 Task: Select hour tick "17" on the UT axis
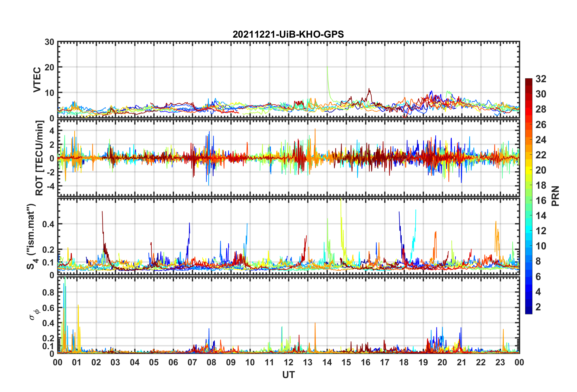[385, 362]
